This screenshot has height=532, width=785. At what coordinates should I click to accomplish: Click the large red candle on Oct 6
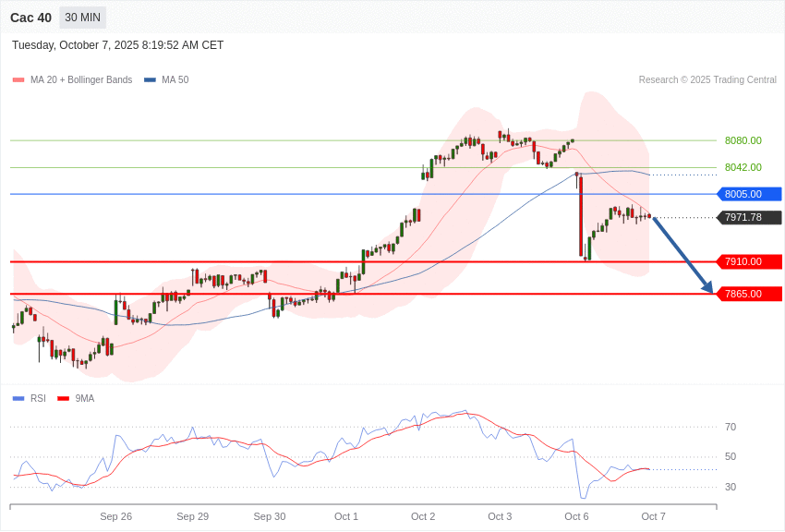581,216
